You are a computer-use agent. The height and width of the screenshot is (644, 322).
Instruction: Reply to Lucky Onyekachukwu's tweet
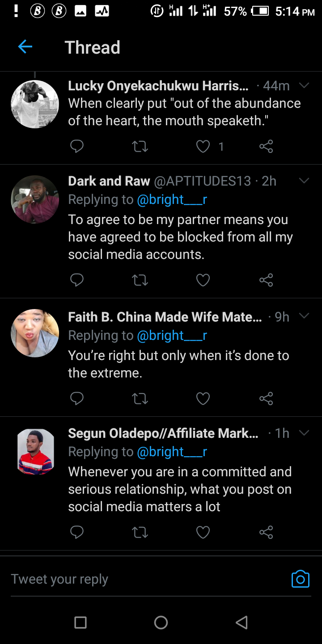tap(77, 146)
